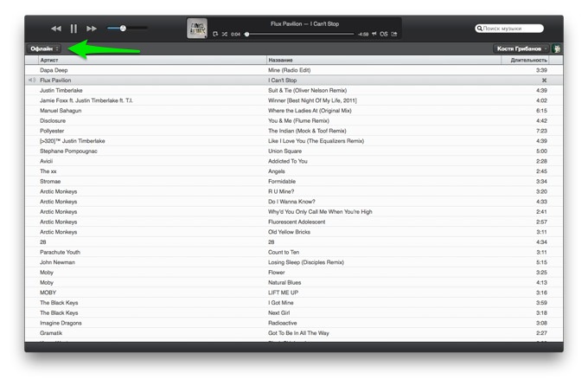Remove the Flux Pavilion track with X

pyautogui.click(x=544, y=80)
